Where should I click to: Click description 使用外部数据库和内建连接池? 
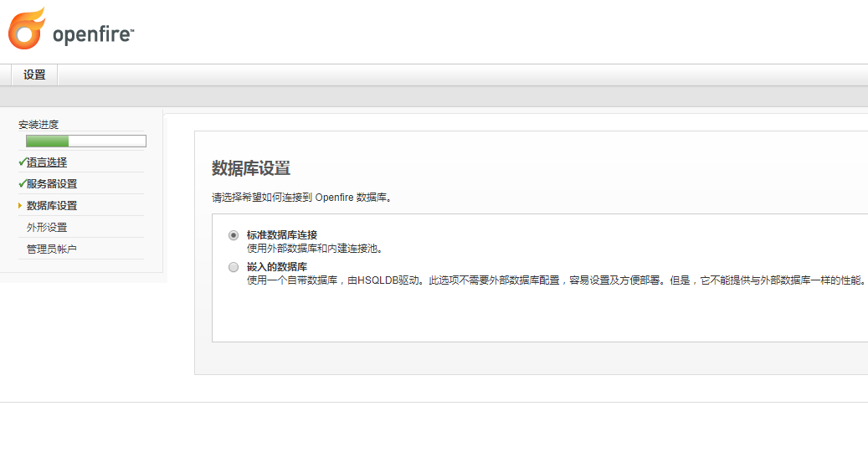tap(315, 248)
